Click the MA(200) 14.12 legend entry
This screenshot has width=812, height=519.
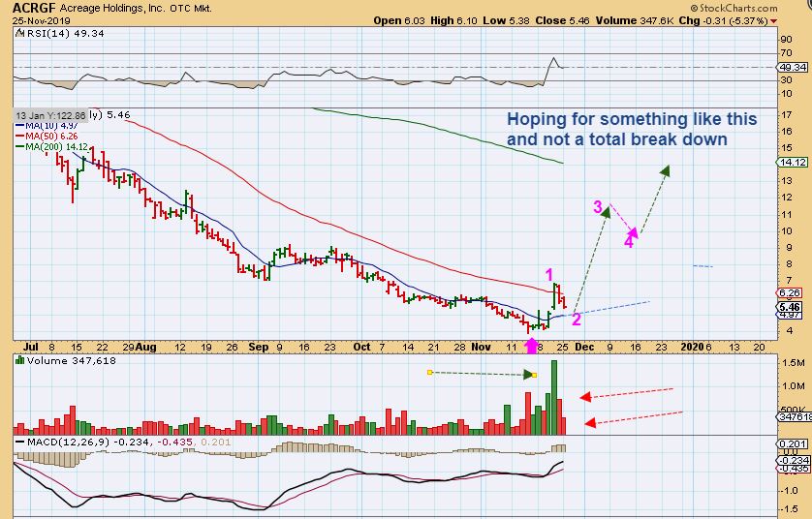click(x=51, y=147)
